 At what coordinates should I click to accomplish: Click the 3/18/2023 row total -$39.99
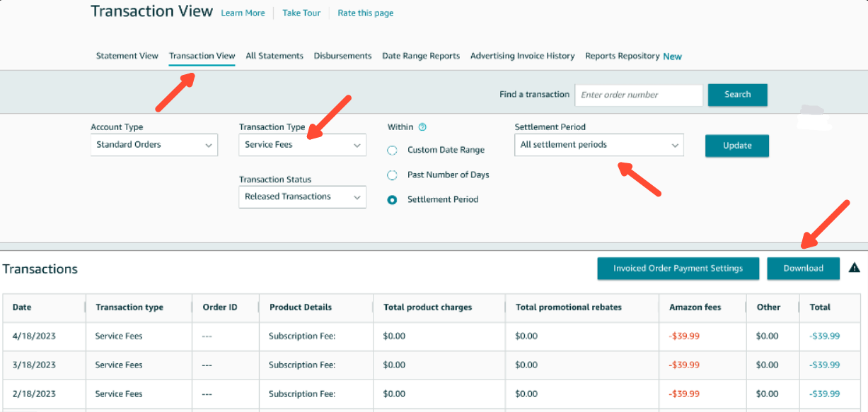tap(824, 365)
